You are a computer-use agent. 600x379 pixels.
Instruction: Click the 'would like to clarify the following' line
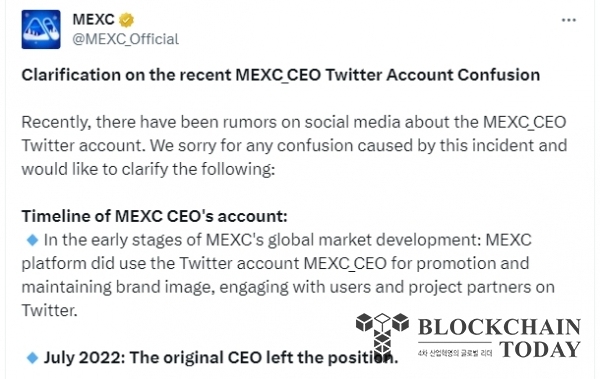(x=148, y=169)
